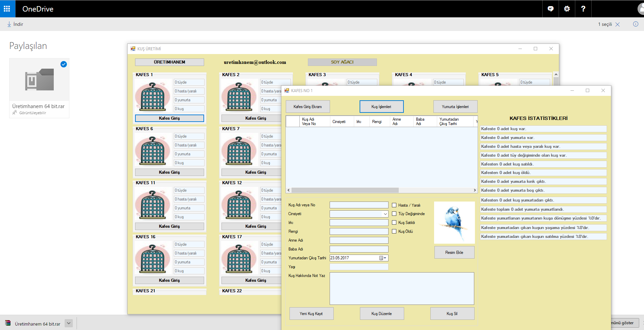Click Yeni Kuş Kayıt button
The width and height of the screenshot is (644, 330).
[x=311, y=314]
